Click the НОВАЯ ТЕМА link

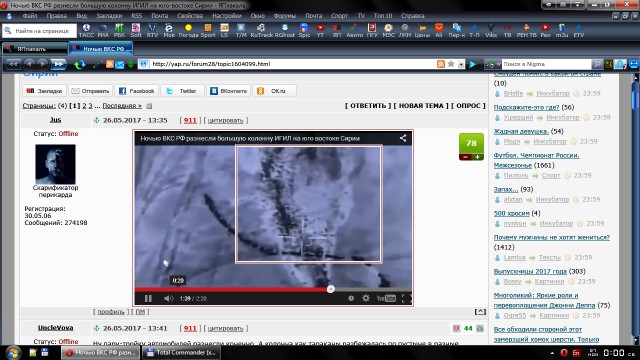[x=421, y=106]
